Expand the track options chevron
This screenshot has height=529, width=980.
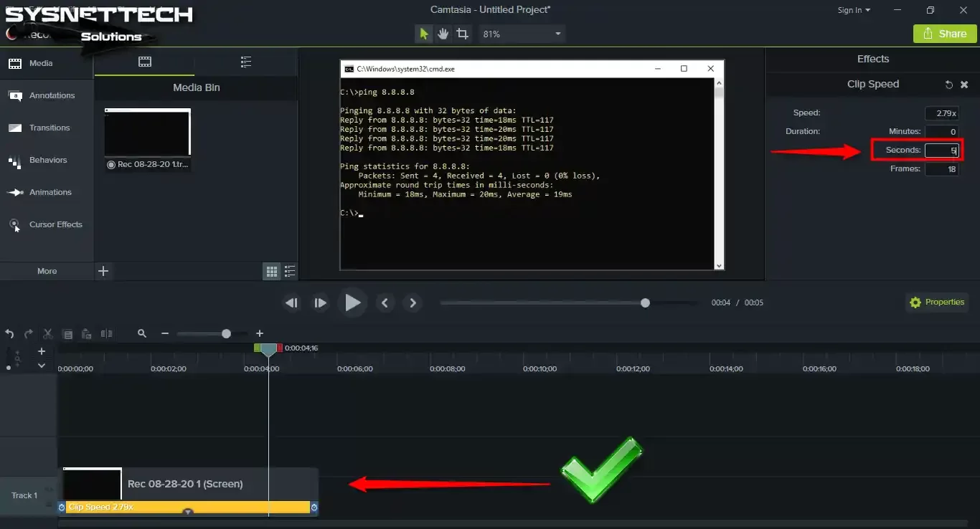(42, 366)
